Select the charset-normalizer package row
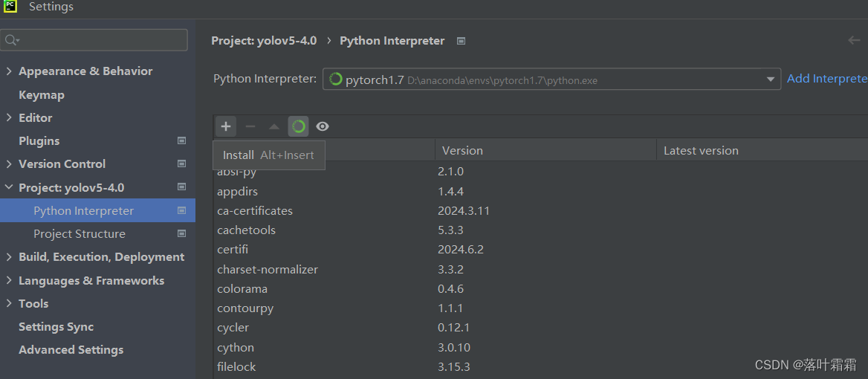Image resolution: width=868 pixels, height=379 pixels. pos(540,270)
